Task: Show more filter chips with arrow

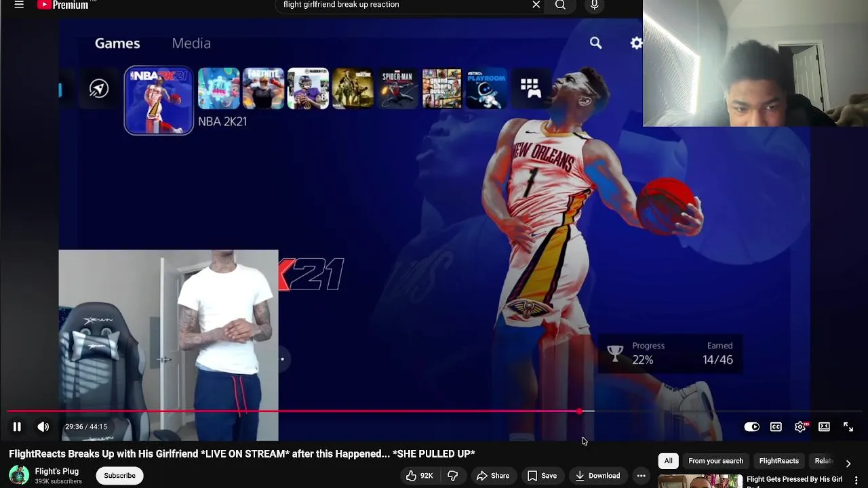Action: pyautogui.click(x=848, y=463)
